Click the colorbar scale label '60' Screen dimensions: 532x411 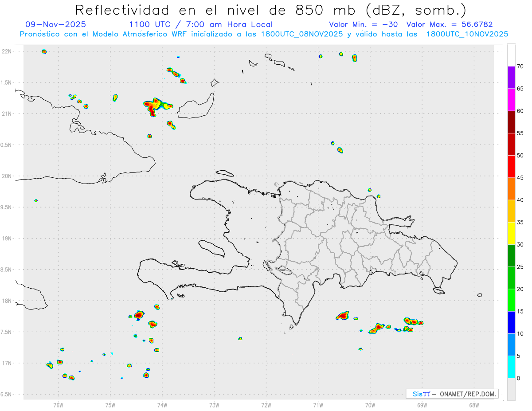[x=520, y=111]
